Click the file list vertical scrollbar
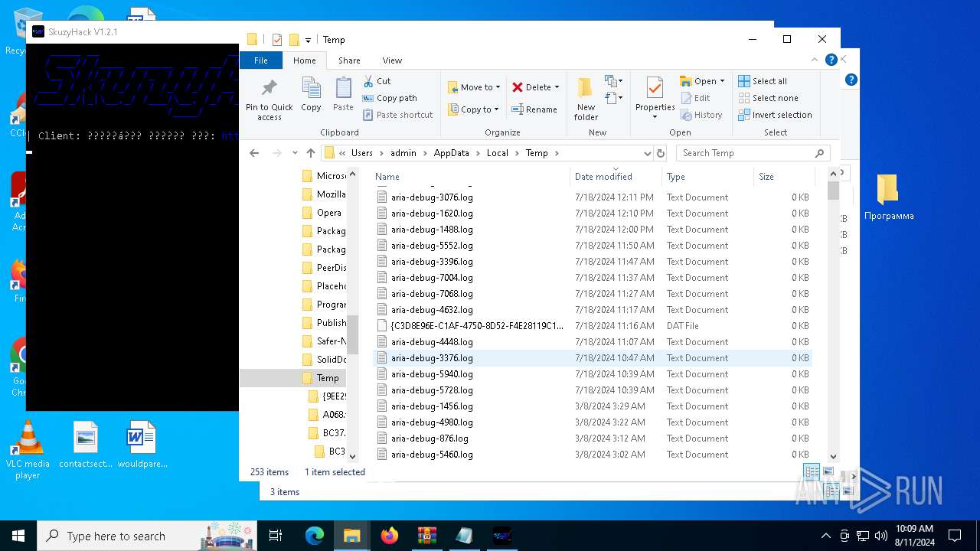This screenshot has height=551, width=980. click(834, 315)
